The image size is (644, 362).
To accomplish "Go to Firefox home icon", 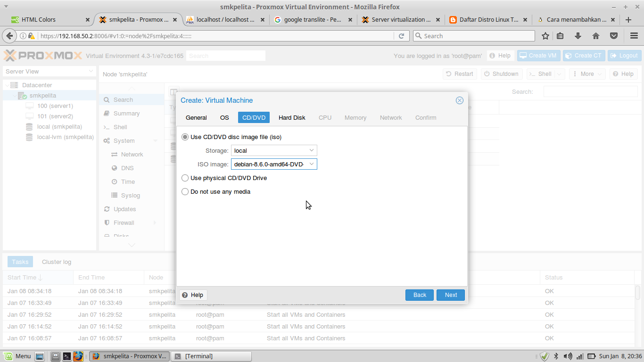I will point(596,36).
